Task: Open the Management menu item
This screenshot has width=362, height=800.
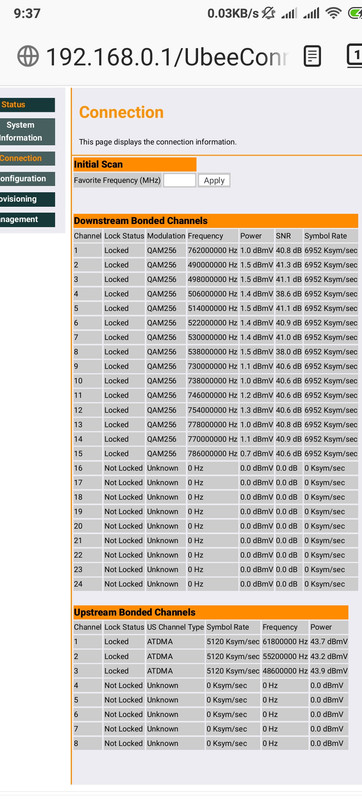Action: 28,219
